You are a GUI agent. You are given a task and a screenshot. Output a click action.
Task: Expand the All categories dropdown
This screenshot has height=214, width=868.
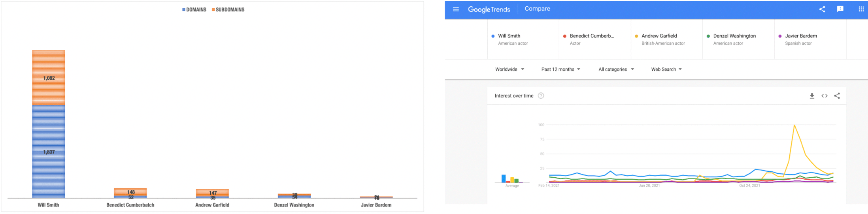click(616, 69)
